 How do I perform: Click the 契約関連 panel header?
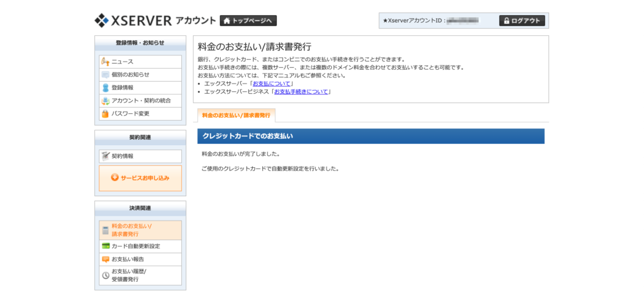(140, 138)
